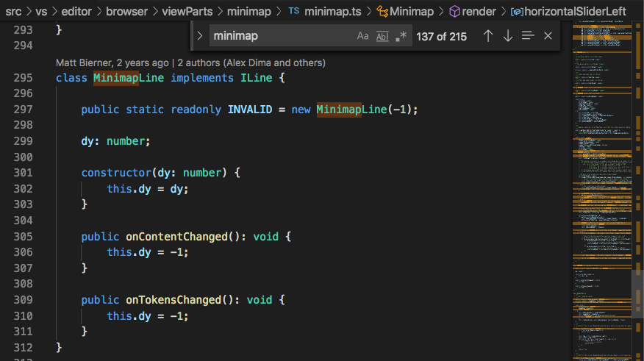Click the horizontalSliderLeft variable icon in breadcrumbs
Screen dimensions: 644x361
tap(517, 12)
